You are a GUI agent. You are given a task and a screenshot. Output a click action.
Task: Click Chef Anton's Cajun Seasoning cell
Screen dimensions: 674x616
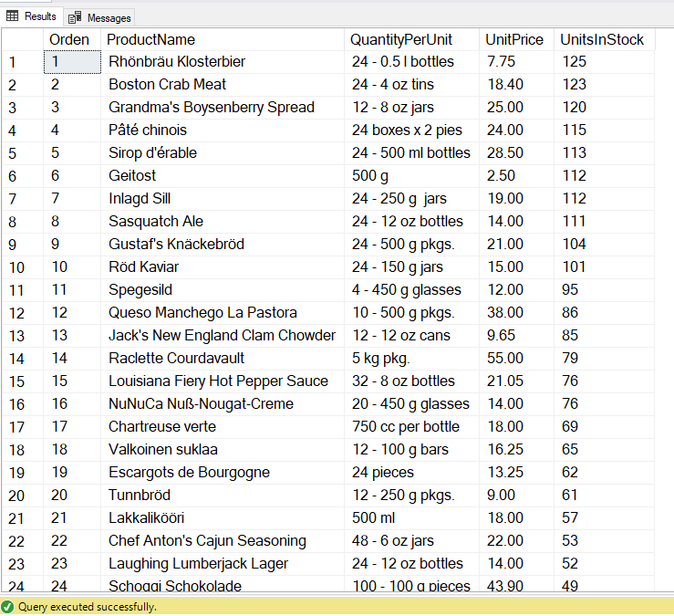[x=223, y=541]
